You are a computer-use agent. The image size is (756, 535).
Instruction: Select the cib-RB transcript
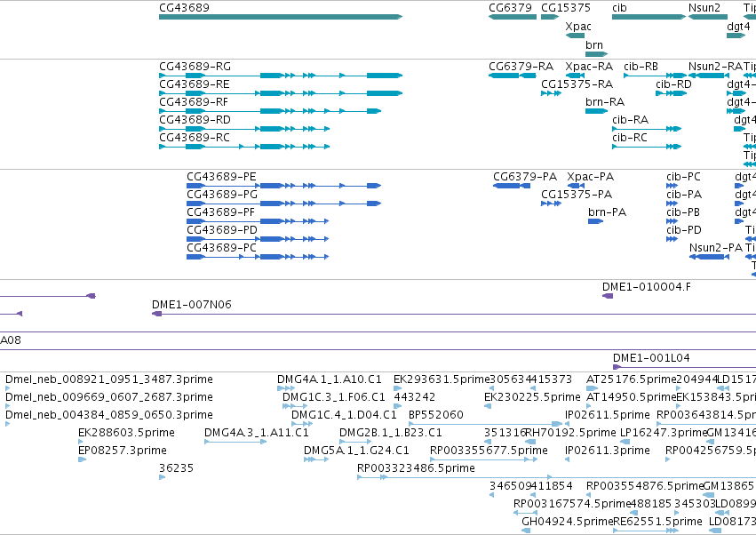click(x=656, y=76)
